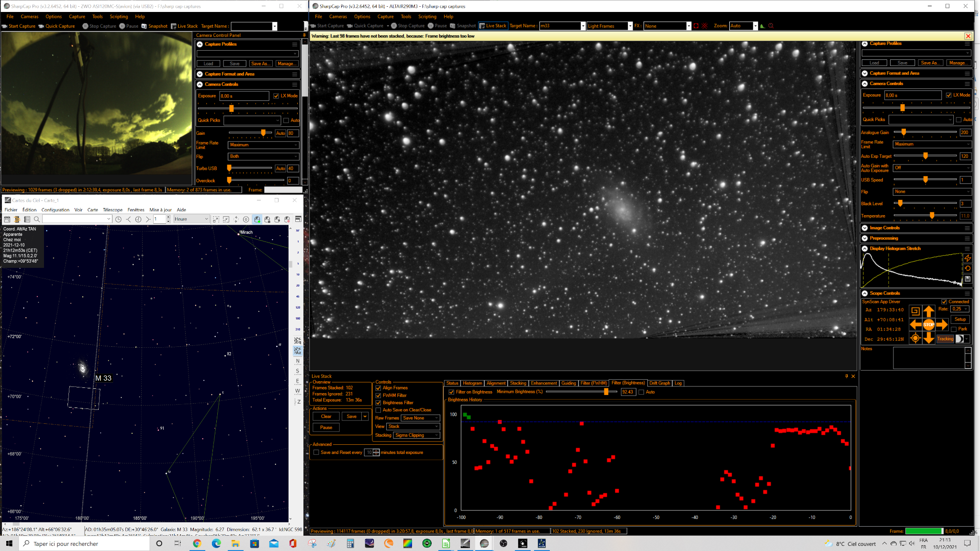
Task: Click the histogram stretch save icon
Action: (968, 279)
